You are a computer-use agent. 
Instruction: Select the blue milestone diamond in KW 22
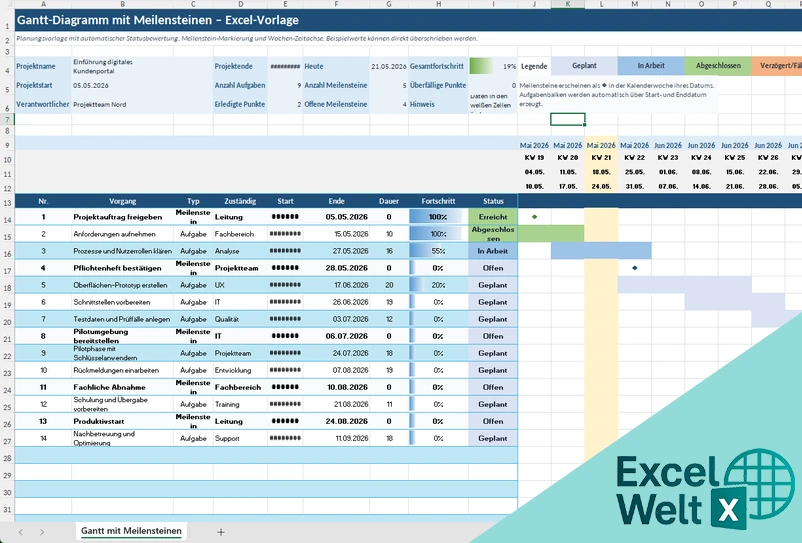pos(635,268)
